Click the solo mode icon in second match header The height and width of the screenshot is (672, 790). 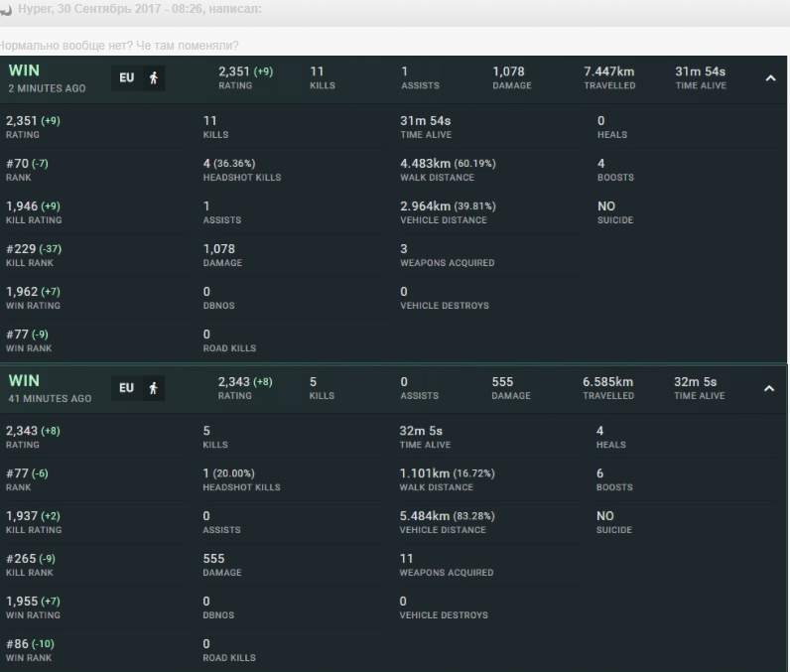pyautogui.click(x=153, y=388)
